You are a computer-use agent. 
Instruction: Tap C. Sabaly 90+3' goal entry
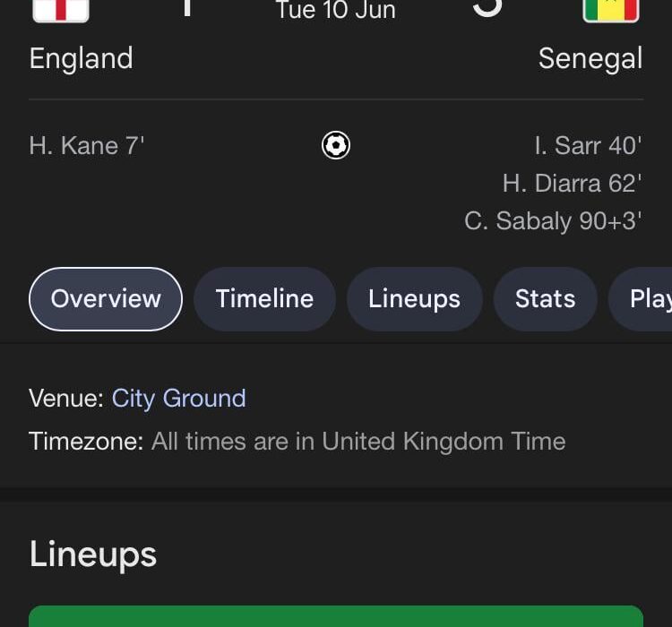coord(554,221)
